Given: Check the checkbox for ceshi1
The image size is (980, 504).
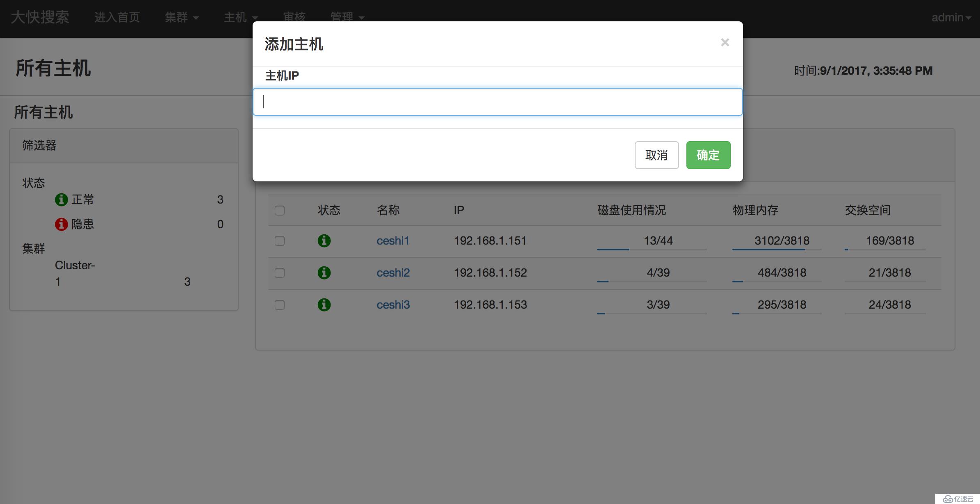Looking at the screenshot, I should pos(280,241).
